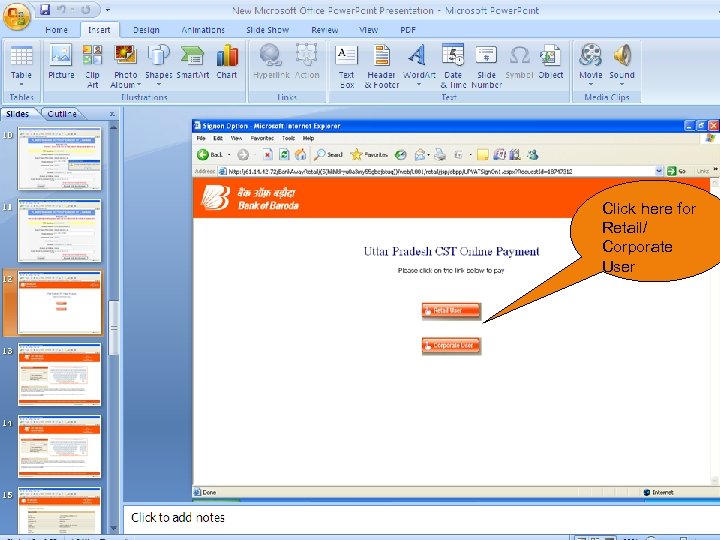Insert a Table from the ribbon
The width and height of the screenshot is (720, 540).
[x=21, y=66]
